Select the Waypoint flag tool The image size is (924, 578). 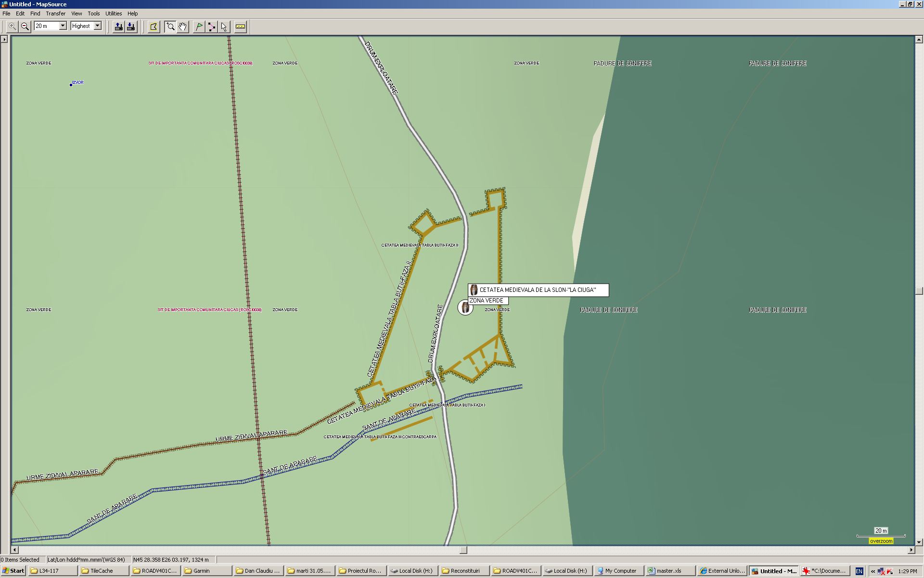pyautogui.click(x=199, y=26)
